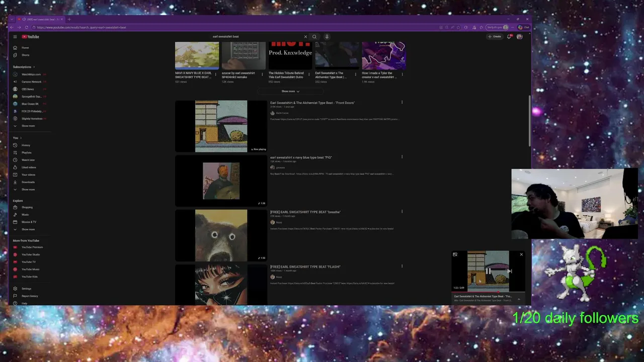Open Liked videos in the sidebar
644x362 pixels.
(x=29, y=167)
